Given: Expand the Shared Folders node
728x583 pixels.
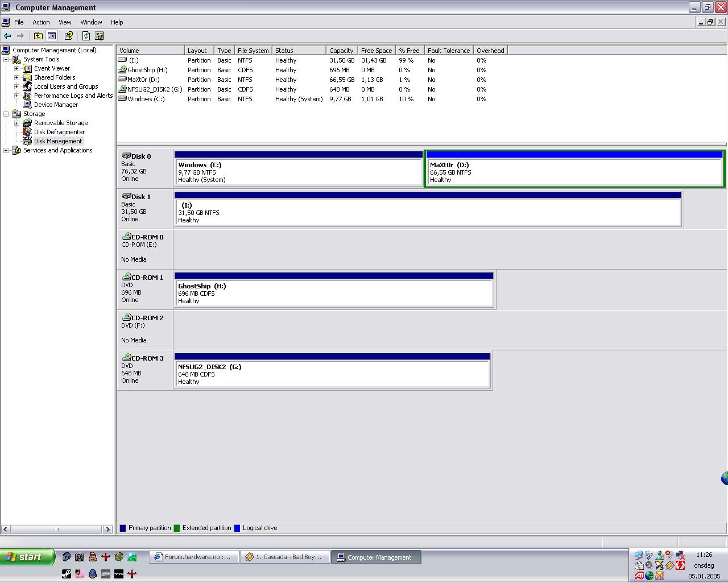Looking at the screenshot, I should (x=16, y=77).
